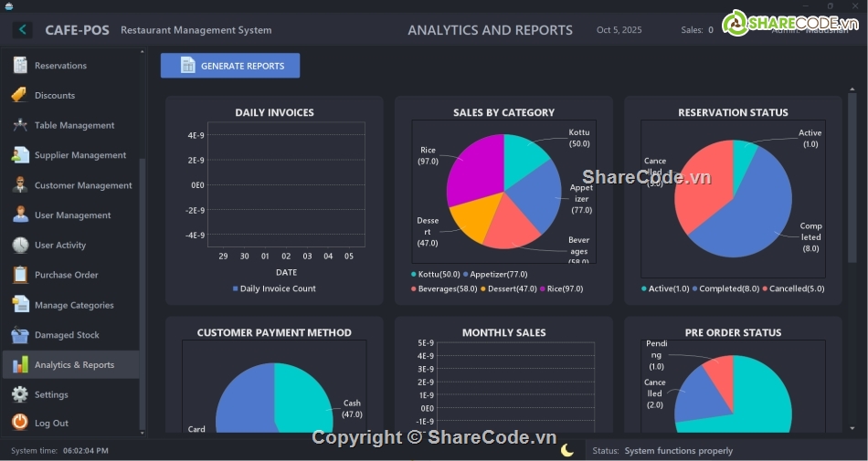
Task: Click the Supplier Management icon
Action: [19, 155]
